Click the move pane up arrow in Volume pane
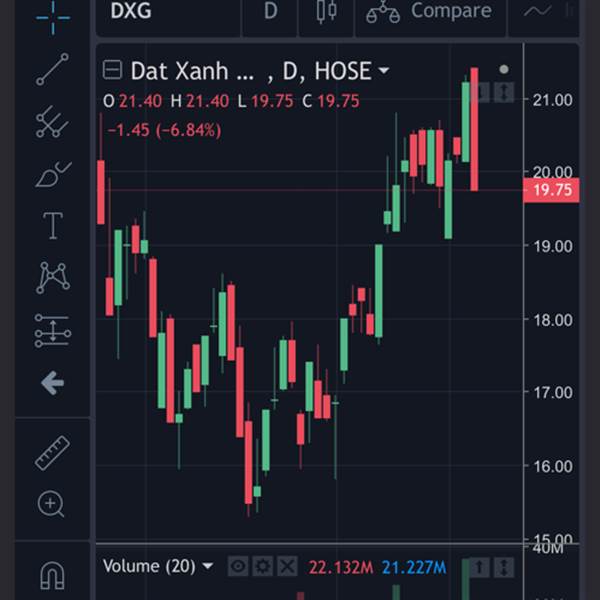This screenshot has height=600, width=600. (x=479, y=567)
